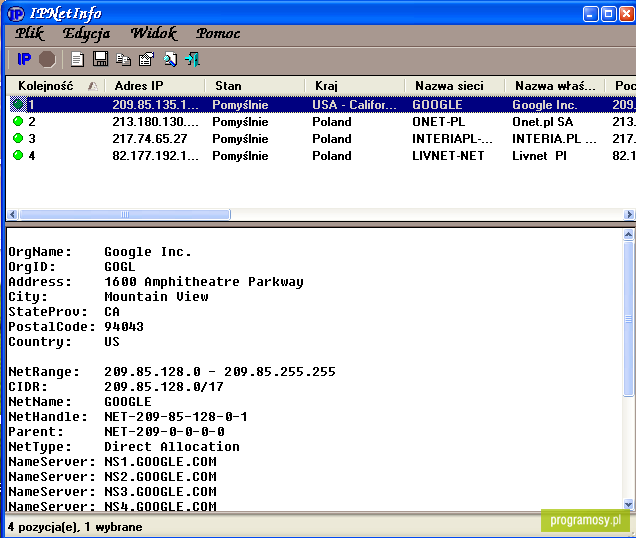The height and width of the screenshot is (538, 636).
Task: Click the 1600 Amphitheatre Parkway address line
Action: pyautogui.click(x=156, y=282)
